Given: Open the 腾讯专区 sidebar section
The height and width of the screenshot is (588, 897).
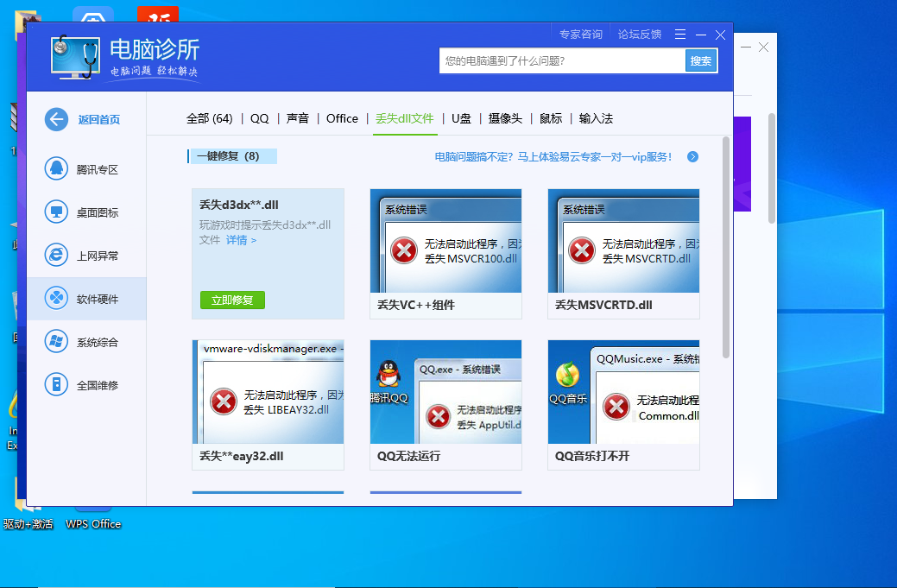Looking at the screenshot, I should [x=57, y=169].
